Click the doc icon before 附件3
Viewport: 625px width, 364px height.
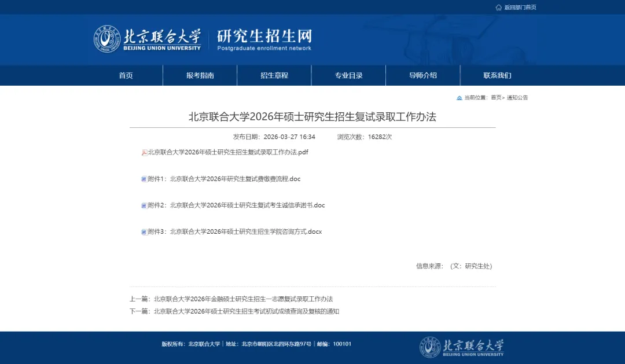click(144, 232)
